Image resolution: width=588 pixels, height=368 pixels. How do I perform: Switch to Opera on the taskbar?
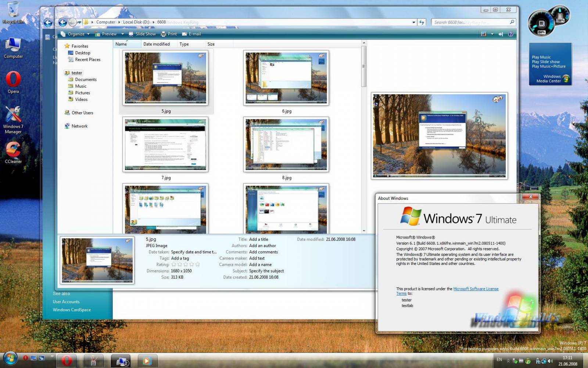coord(67,361)
